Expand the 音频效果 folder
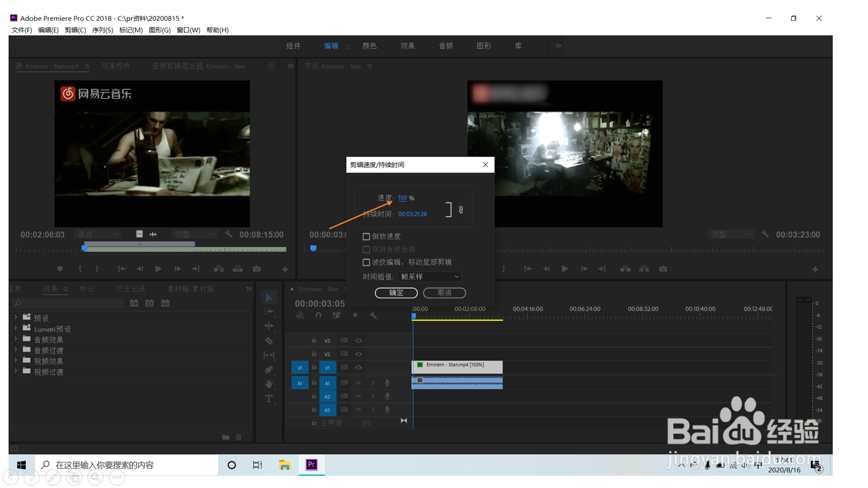Screen dimensions: 868x488 point(16,339)
